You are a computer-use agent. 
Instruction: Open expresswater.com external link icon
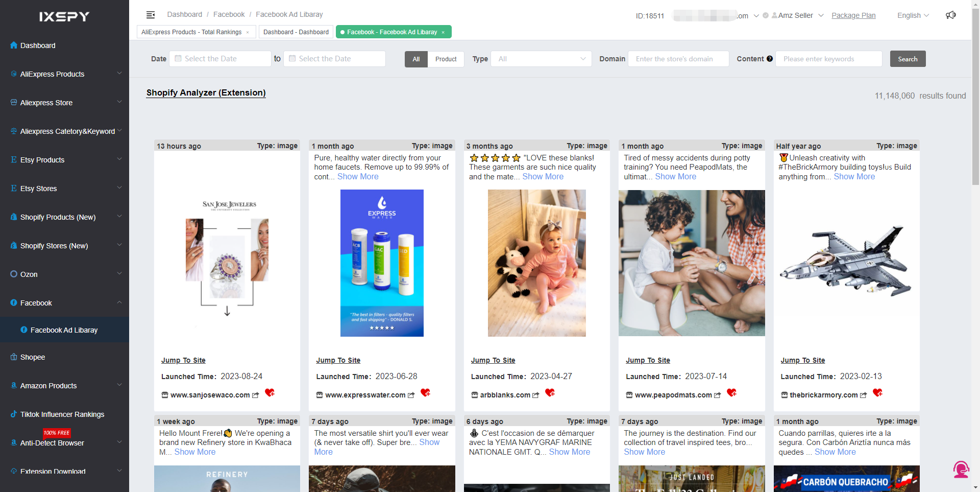(411, 395)
